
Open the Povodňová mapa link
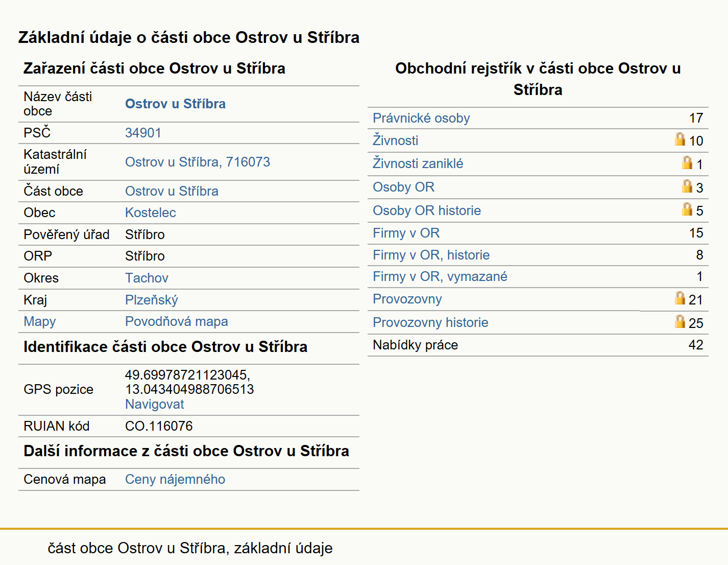[176, 321]
